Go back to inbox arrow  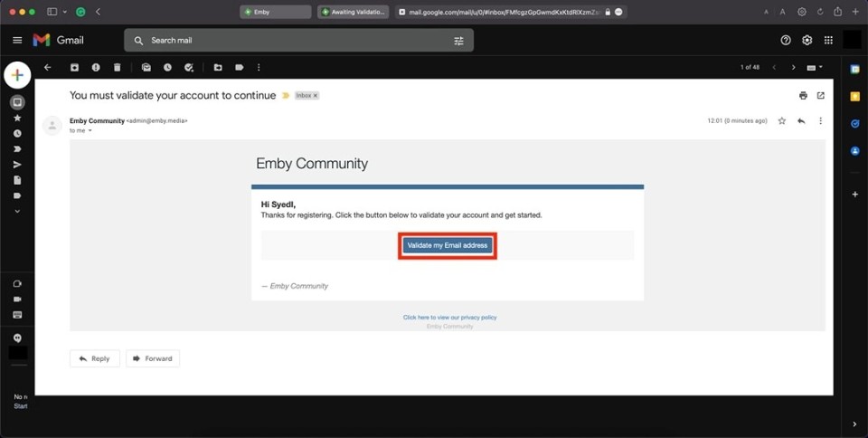[47, 67]
